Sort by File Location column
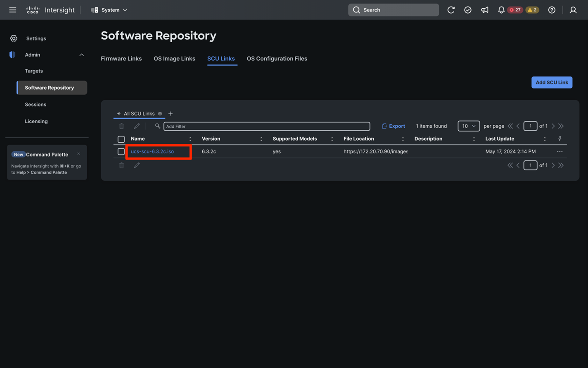 point(403,139)
